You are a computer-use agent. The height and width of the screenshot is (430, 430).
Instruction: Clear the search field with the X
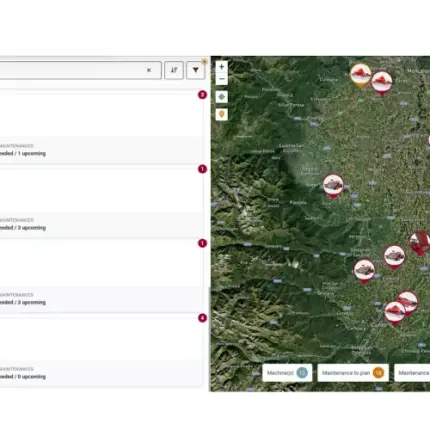(149, 70)
